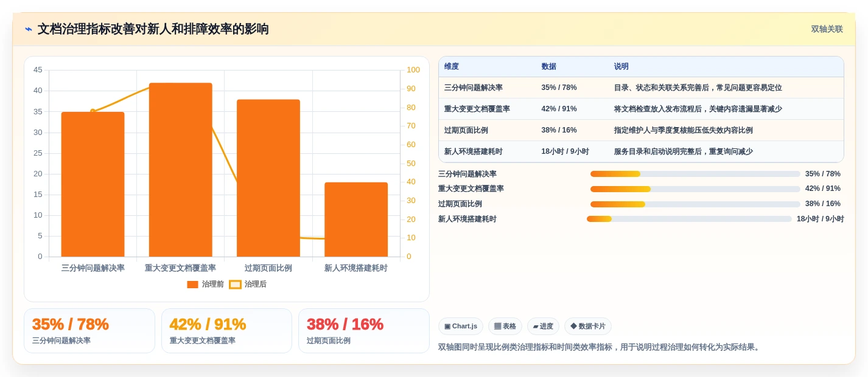This screenshot has height=377, width=868.
Task: Click the 18小时 / 9小时 progress value label
Action: 821,219
